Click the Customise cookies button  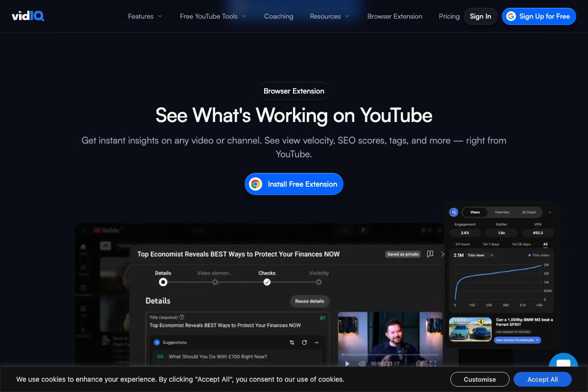tap(480, 379)
